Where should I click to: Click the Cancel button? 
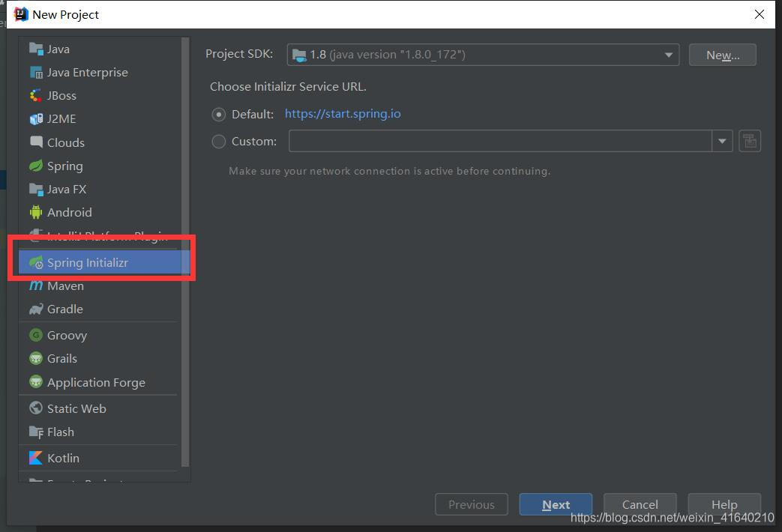pyautogui.click(x=640, y=504)
